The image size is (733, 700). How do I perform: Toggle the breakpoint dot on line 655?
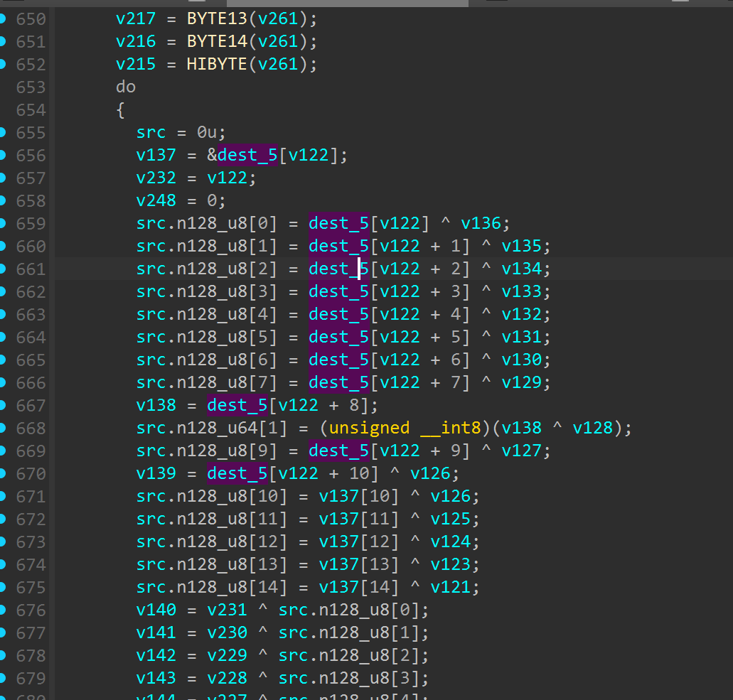point(2,132)
